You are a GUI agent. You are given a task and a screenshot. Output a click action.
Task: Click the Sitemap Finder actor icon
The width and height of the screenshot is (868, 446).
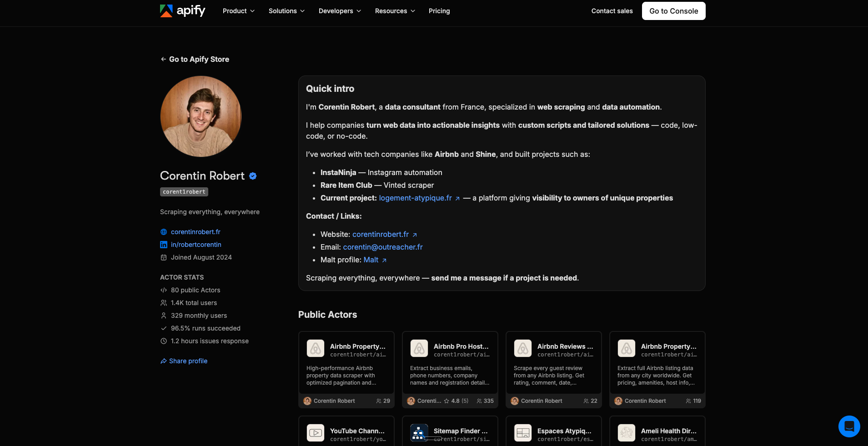click(419, 433)
